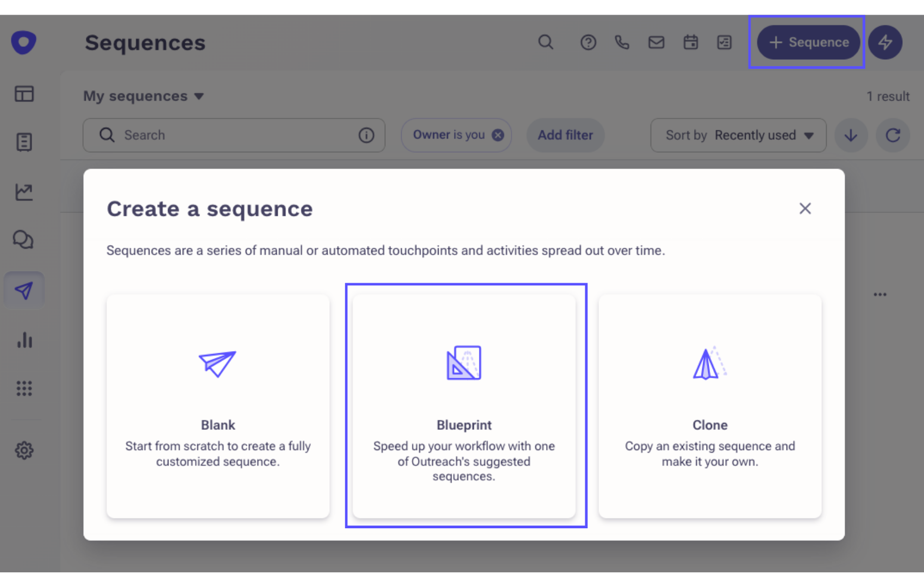The image size is (924, 587).
Task: Click the '1 result' count text
Action: click(888, 96)
